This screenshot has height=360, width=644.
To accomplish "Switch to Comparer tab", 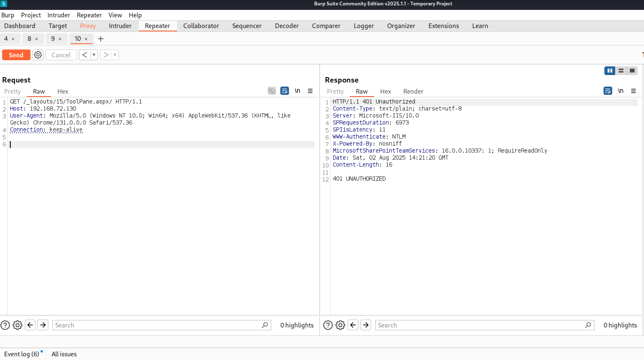I will tap(326, 26).
